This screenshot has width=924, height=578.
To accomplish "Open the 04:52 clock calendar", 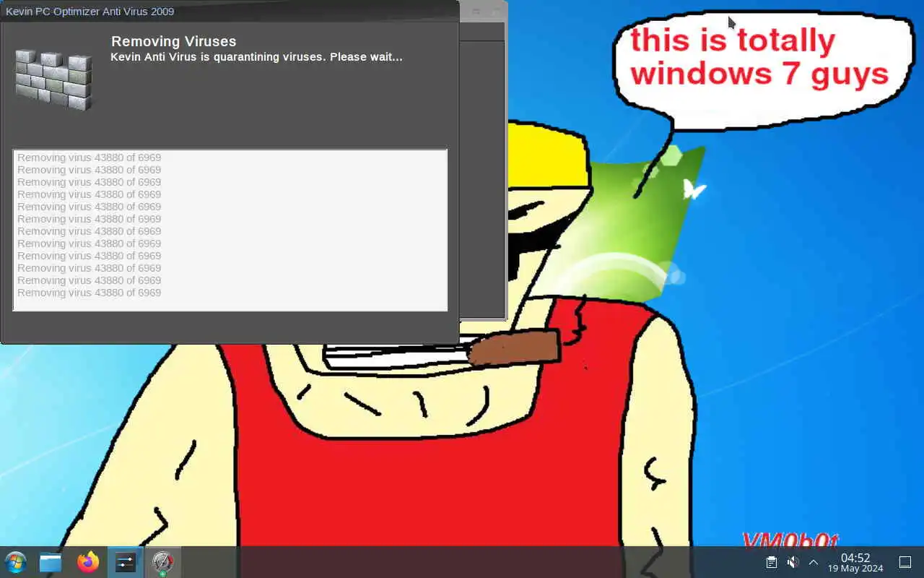I will point(855,562).
